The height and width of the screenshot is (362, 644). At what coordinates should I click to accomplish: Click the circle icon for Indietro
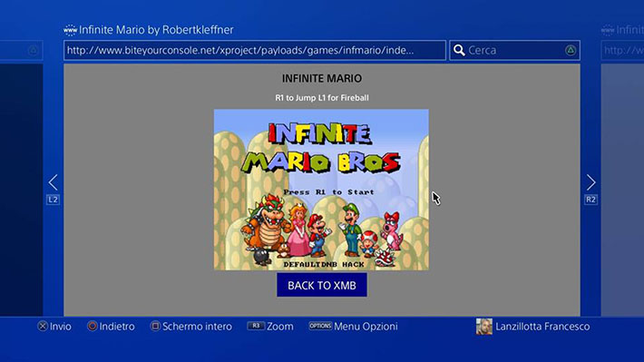(92, 327)
